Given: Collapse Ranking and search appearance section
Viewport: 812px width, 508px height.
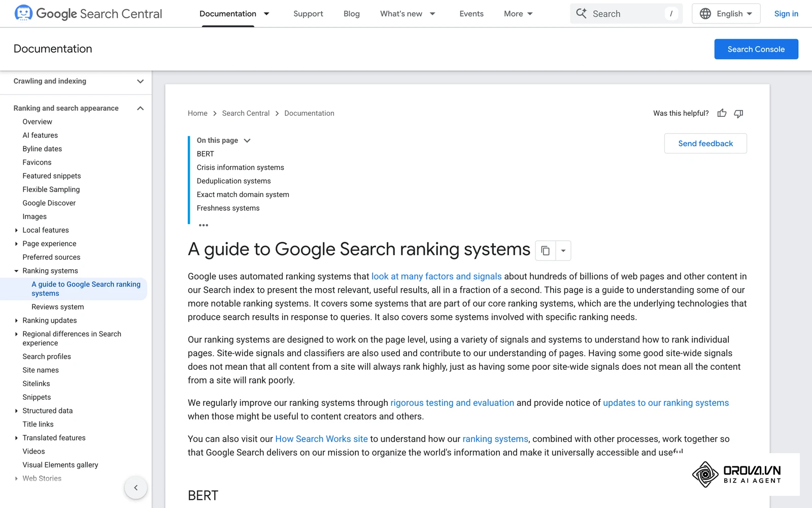Looking at the screenshot, I should tap(141, 108).
